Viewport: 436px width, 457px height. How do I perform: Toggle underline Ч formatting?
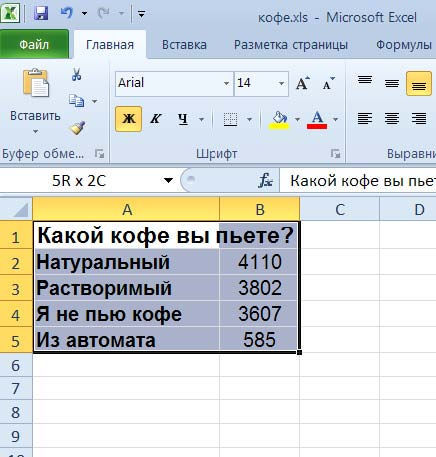point(183,119)
